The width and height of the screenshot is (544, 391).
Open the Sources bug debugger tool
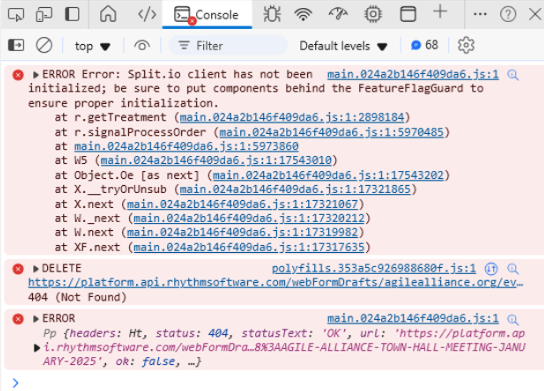click(272, 15)
